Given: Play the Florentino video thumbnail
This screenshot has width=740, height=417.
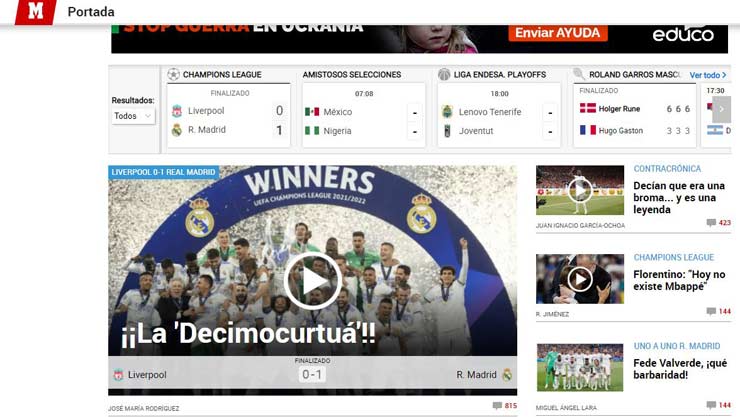Looking at the screenshot, I should coord(580,279).
